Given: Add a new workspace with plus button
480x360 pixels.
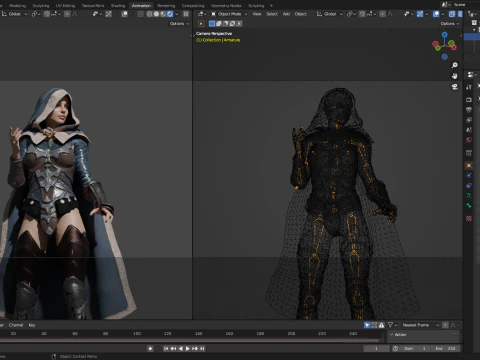Looking at the screenshot, I should 271,6.
